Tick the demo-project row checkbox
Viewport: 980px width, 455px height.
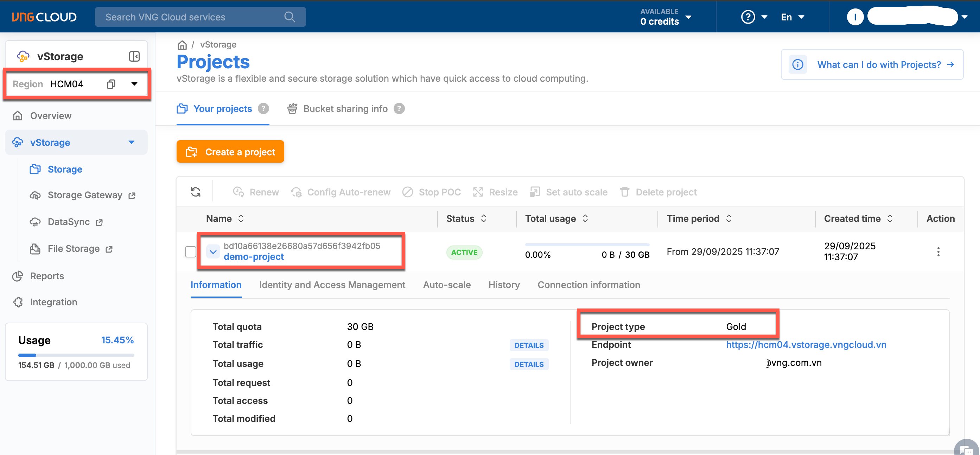(x=190, y=252)
